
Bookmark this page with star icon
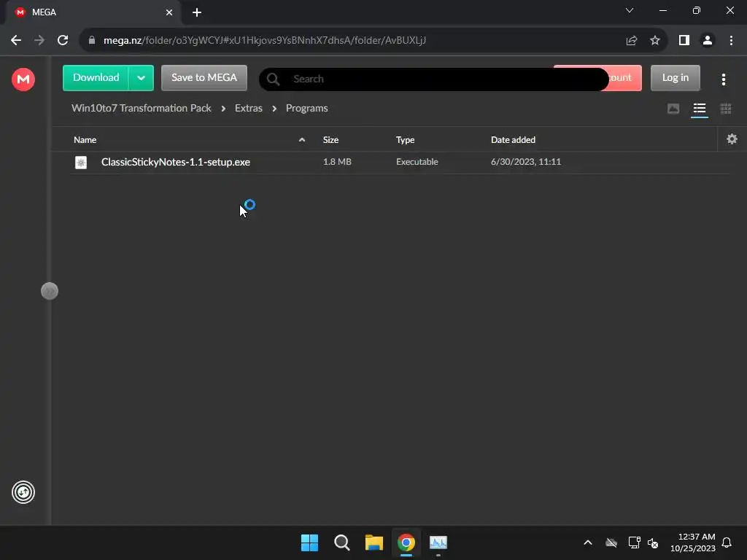pos(655,41)
